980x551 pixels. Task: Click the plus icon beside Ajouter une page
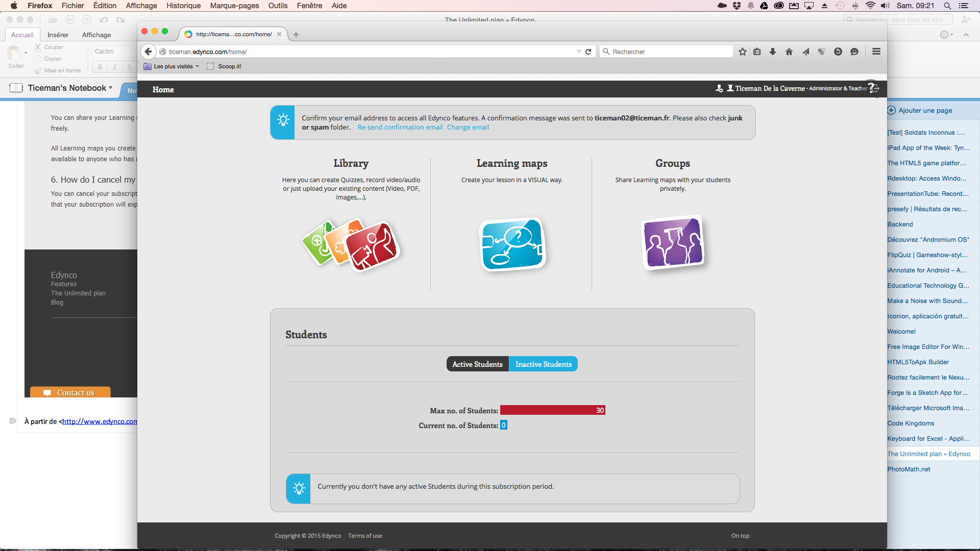(892, 110)
